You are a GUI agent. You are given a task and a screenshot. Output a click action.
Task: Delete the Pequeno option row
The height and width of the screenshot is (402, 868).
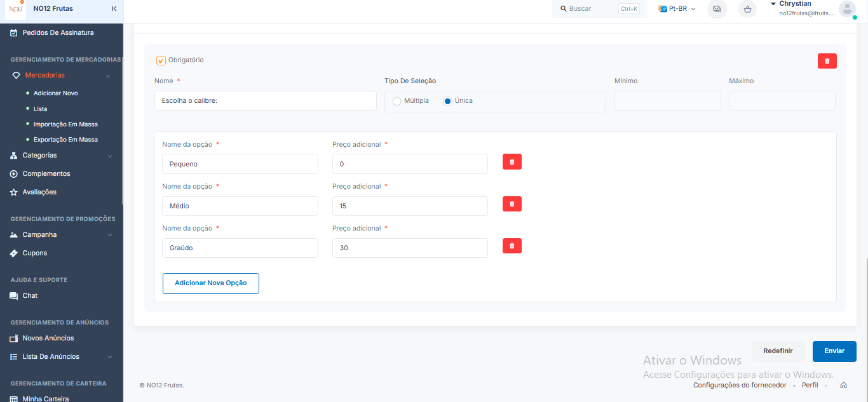coord(512,162)
